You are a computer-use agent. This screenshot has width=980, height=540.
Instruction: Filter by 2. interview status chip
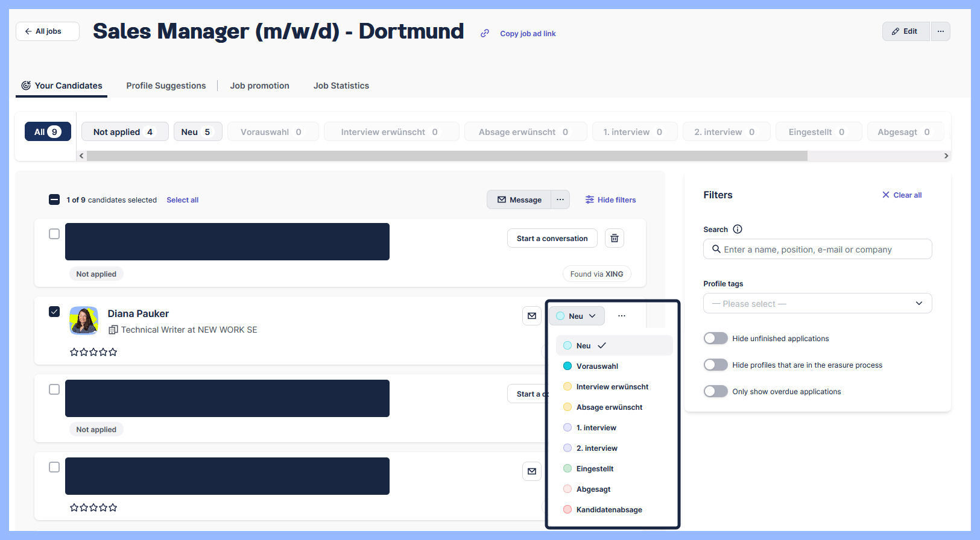[726, 131]
